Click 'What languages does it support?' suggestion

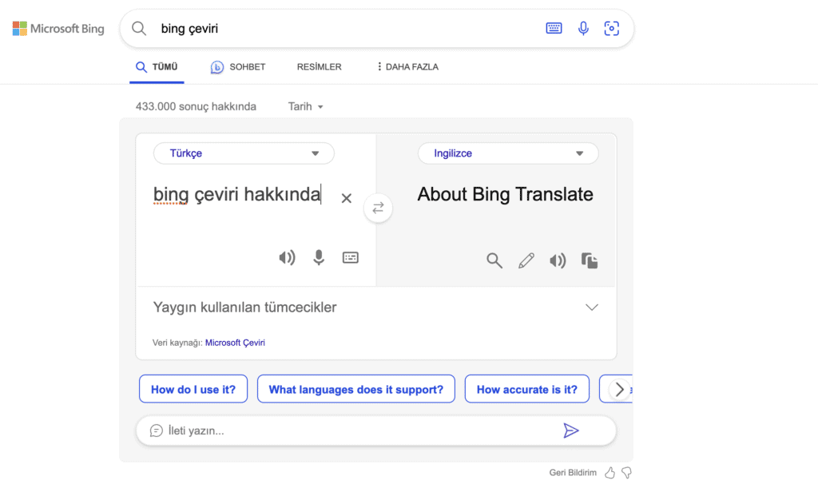pos(356,389)
